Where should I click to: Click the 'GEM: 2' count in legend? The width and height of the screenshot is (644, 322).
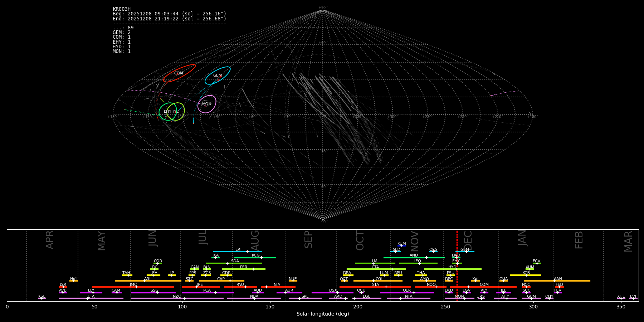click(x=122, y=33)
